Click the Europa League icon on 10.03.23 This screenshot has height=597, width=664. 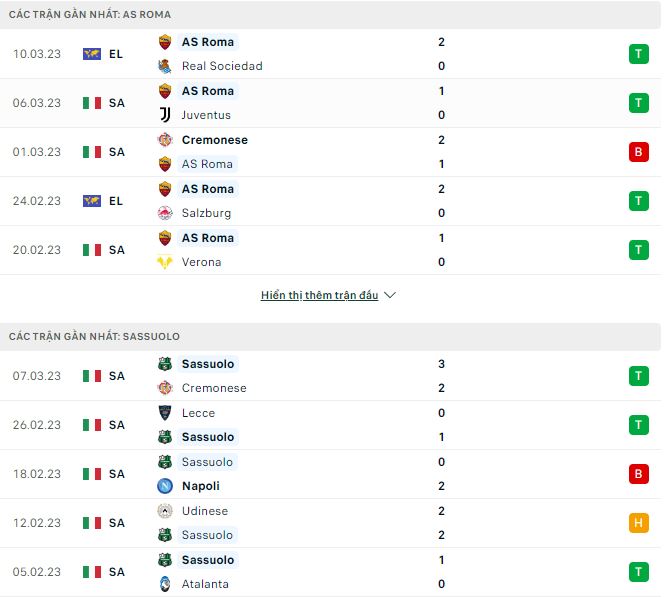click(92, 54)
